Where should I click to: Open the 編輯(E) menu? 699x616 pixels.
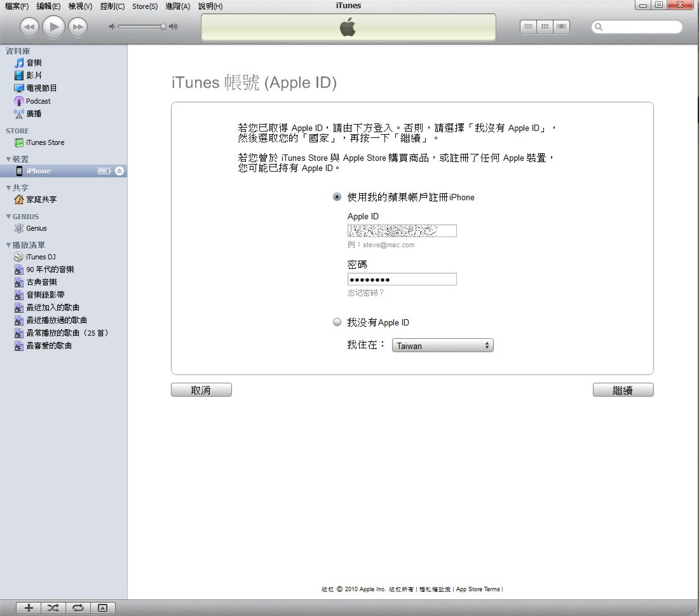click(48, 6)
